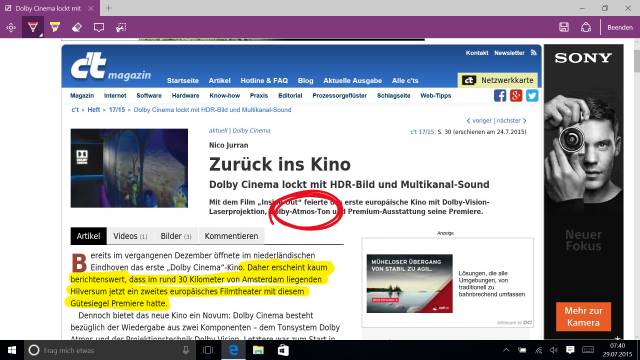Screen dimensions: 640x360
Task: Click Beenden to exit Web Note mode
Action: pyautogui.click(x=620, y=27)
